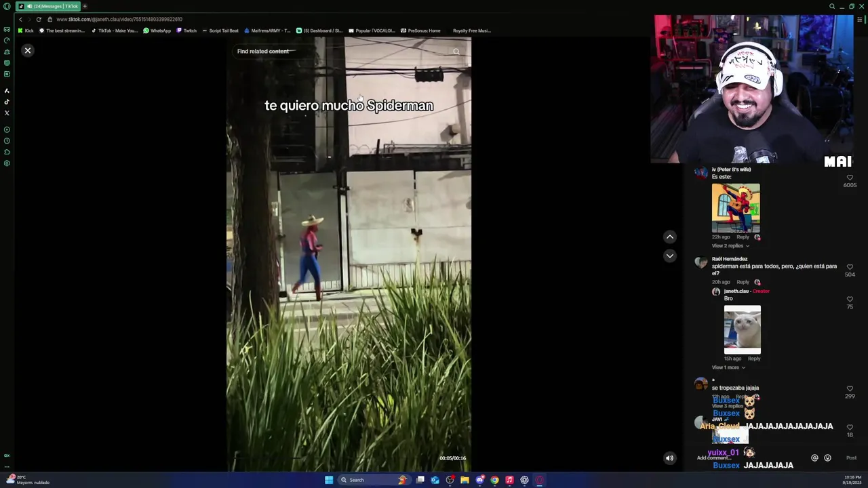Open the Kick bookmark

pos(26,30)
